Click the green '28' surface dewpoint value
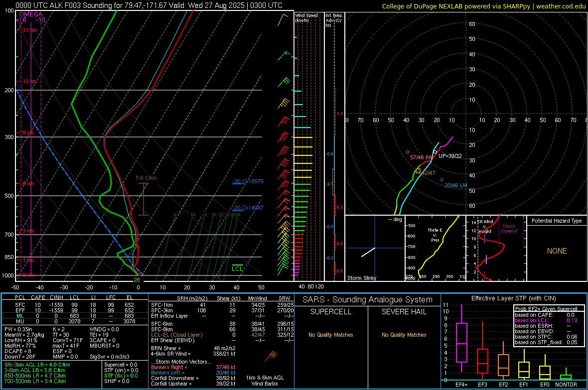The image size is (588, 390). tap(137, 280)
